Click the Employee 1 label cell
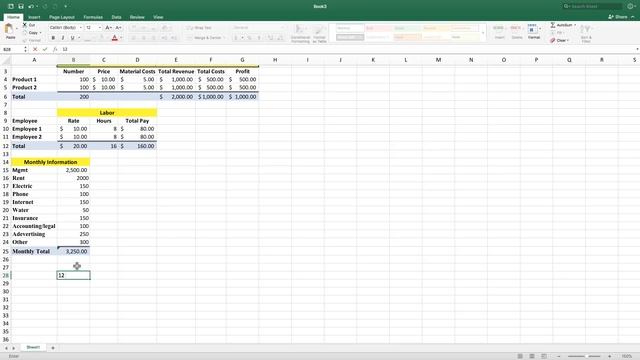The width and height of the screenshot is (640, 360). (34, 129)
